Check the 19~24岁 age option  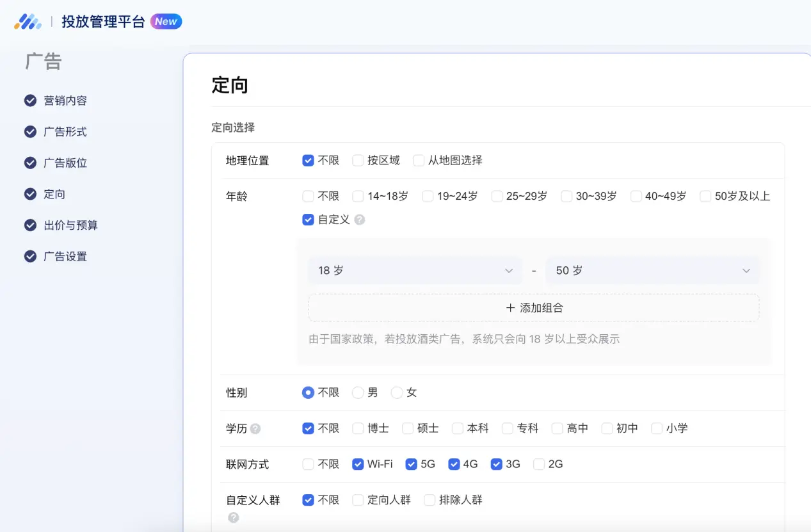(427, 196)
